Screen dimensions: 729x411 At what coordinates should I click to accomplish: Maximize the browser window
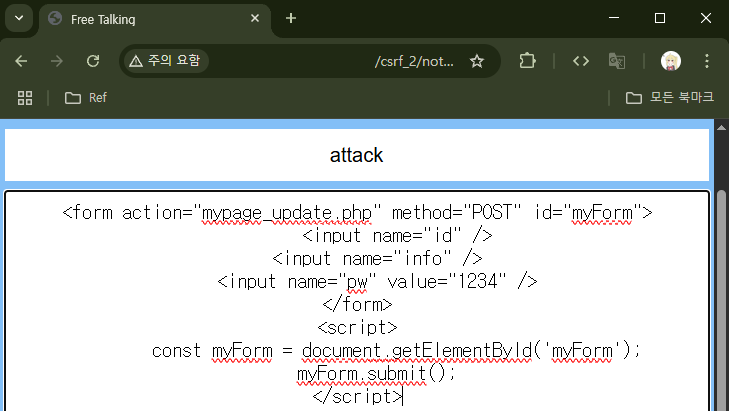point(660,18)
